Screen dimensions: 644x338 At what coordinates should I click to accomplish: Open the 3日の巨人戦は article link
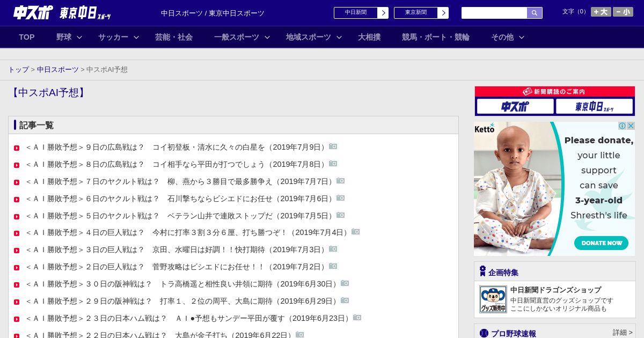point(176,249)
